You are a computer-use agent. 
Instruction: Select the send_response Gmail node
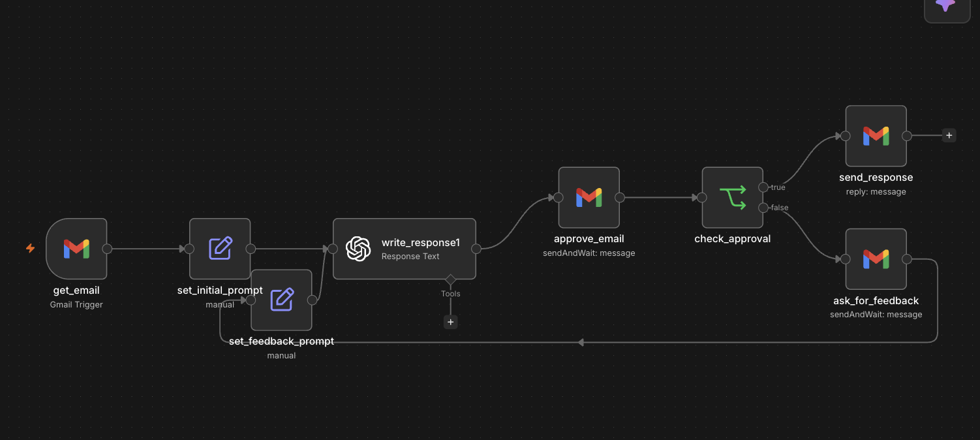(x=876, y=136)
